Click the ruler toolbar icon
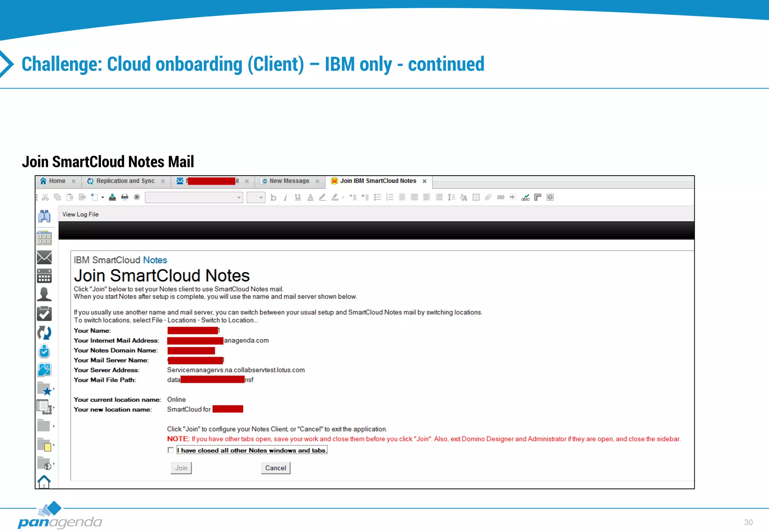Image resolution: width=769 pixels, height=532 pixels. coord(538,197)
